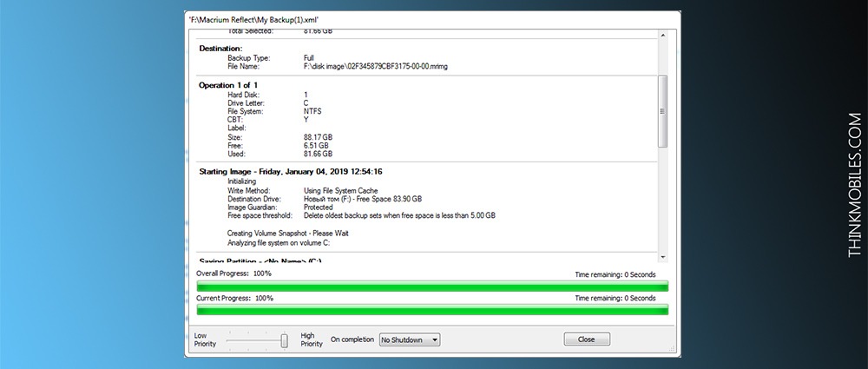The width and height of the screenshot is (868, 369).
Task: Click the window resize grip corner
Action: point(674,351)
